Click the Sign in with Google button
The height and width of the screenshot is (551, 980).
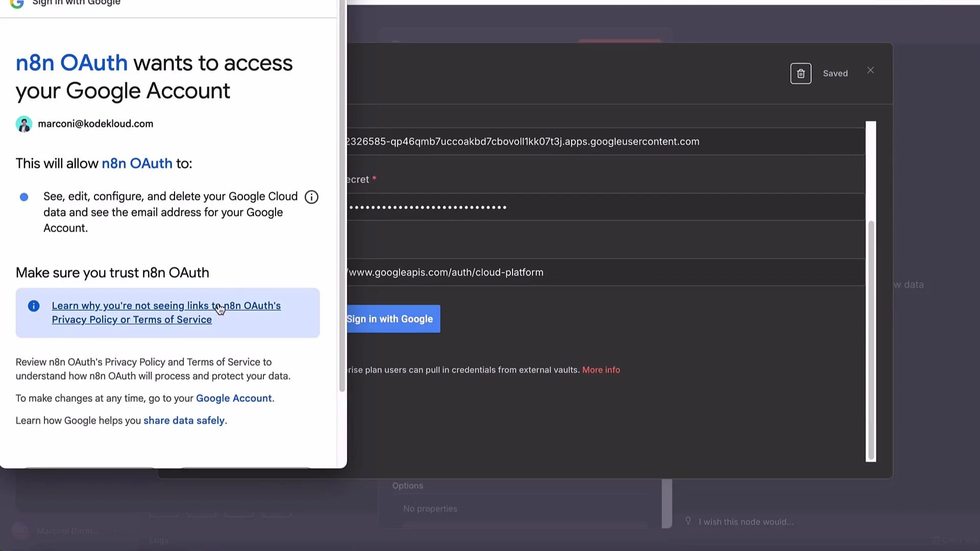[393, 319]
